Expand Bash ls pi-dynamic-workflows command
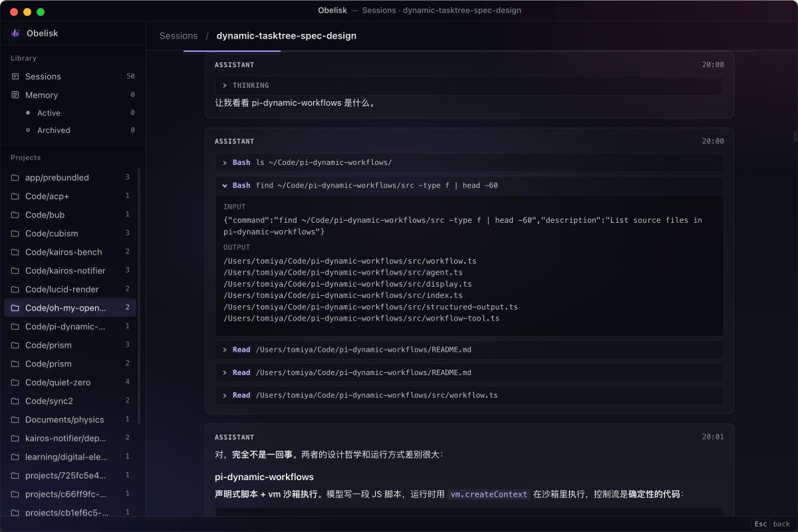Viewport: 798px width, 532px height. coord(469,163)
